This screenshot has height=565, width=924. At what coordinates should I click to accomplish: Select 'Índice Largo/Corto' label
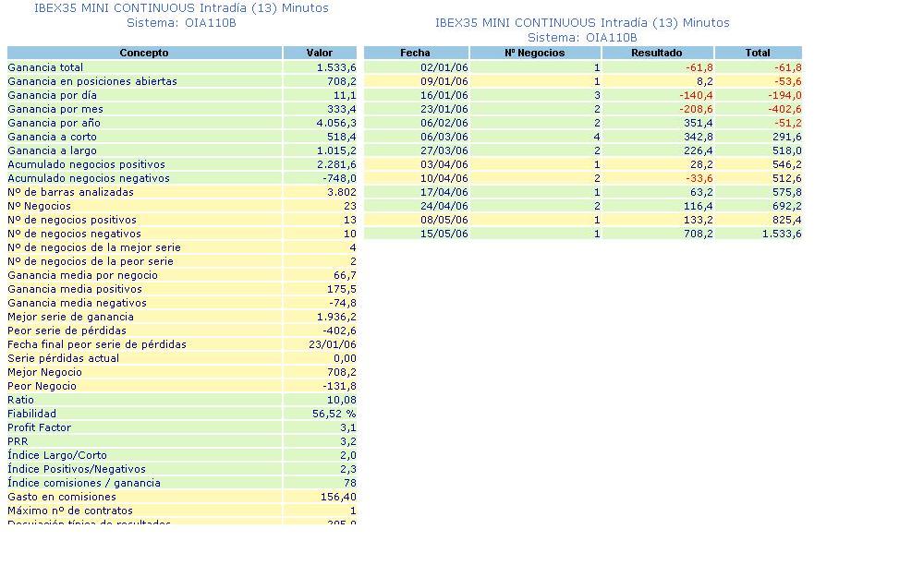tap(57, 455)
